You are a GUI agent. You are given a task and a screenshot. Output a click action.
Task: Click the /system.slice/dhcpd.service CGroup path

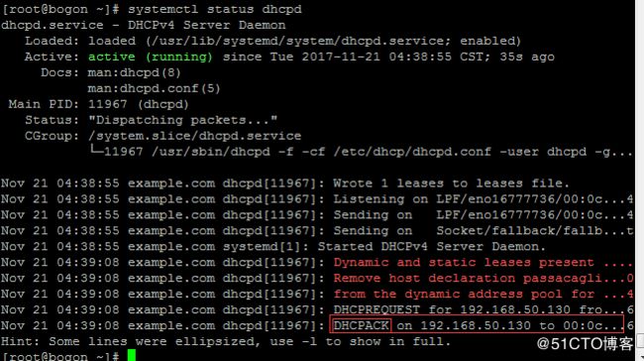pos(194,136)
